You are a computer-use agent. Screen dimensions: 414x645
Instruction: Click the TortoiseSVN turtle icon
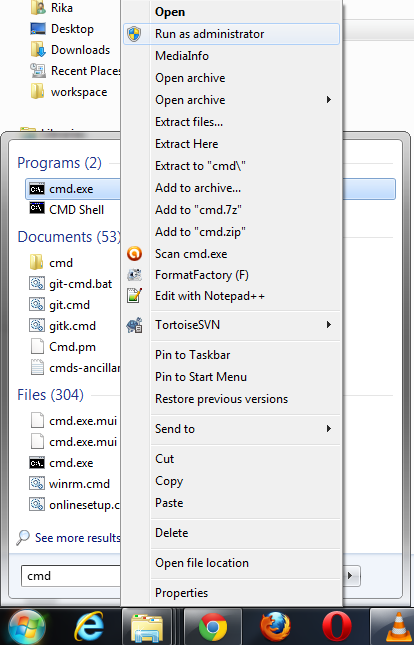(x=135, y=325)
